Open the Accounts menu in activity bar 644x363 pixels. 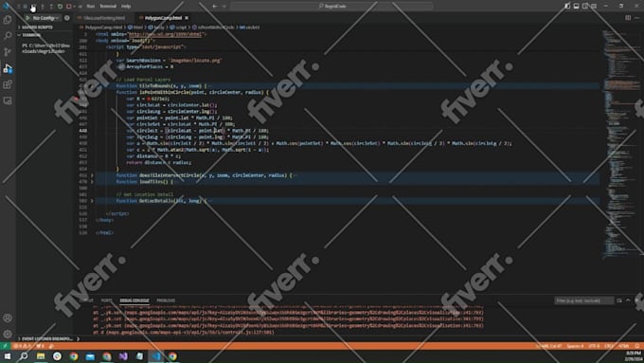8,318
